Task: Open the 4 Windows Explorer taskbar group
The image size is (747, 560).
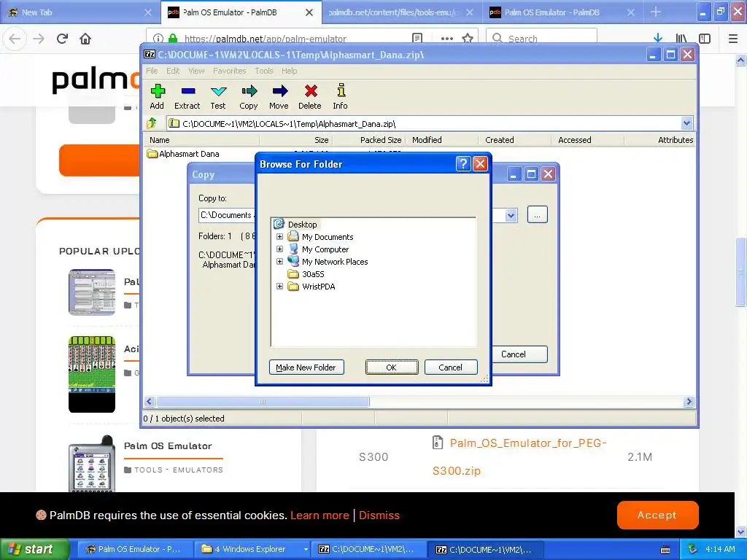Action: pyautogui.click(x=253, y=549)
